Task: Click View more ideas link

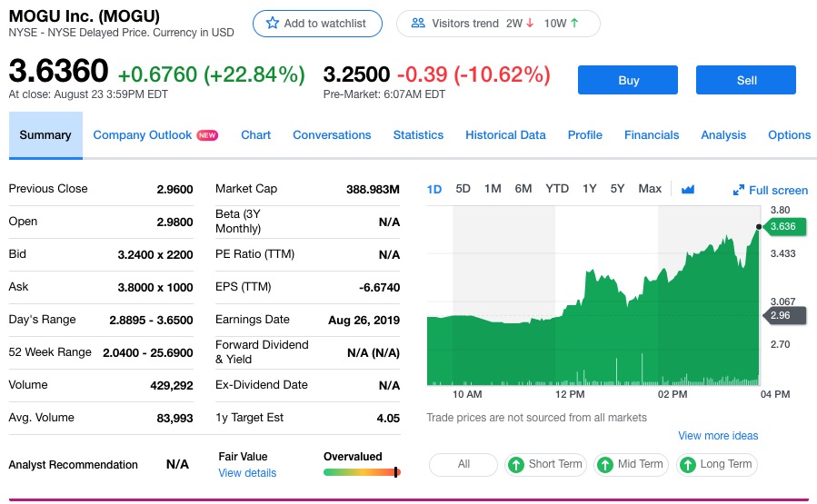Action: click(718, 436)
